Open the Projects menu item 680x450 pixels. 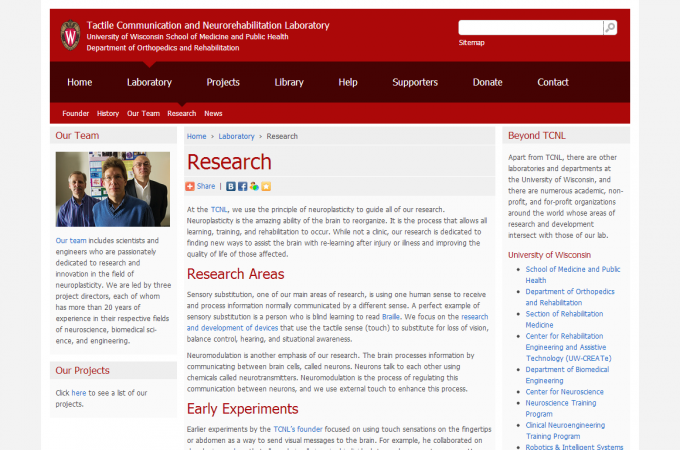[223, 82]
